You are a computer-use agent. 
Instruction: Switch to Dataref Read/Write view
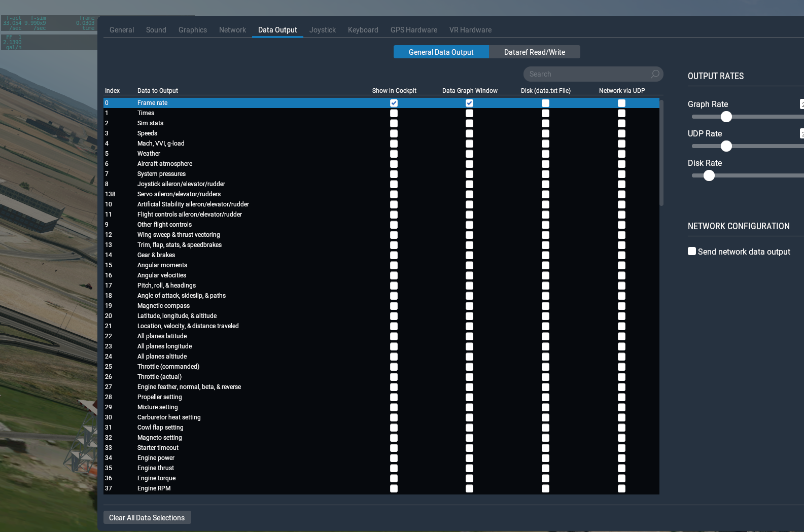tap(535, 52)
